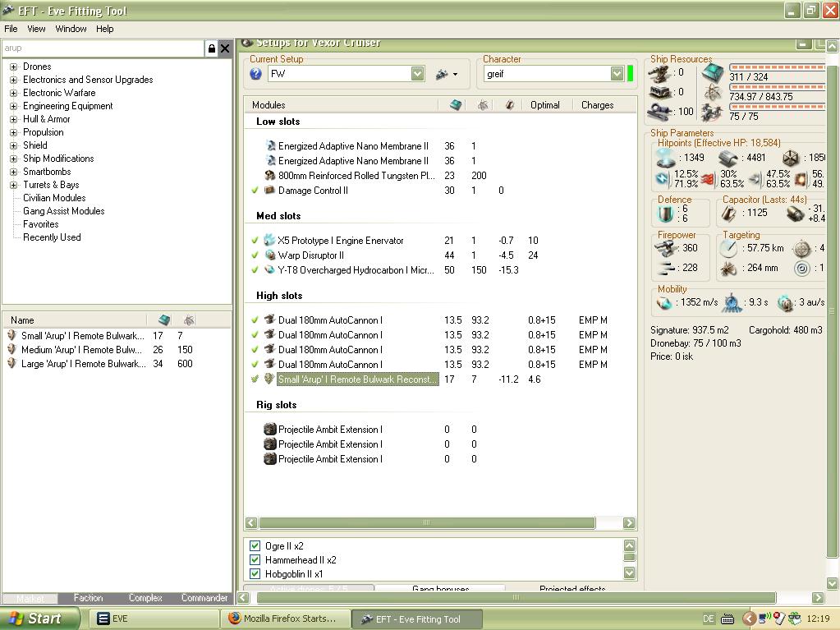Clear search with the X icon
840x630 pixels.
coord(225,48)
